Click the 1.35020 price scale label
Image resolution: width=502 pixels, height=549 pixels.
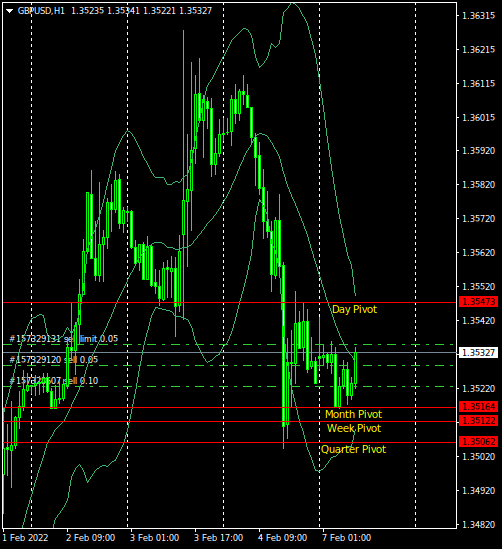pos(479,457)
